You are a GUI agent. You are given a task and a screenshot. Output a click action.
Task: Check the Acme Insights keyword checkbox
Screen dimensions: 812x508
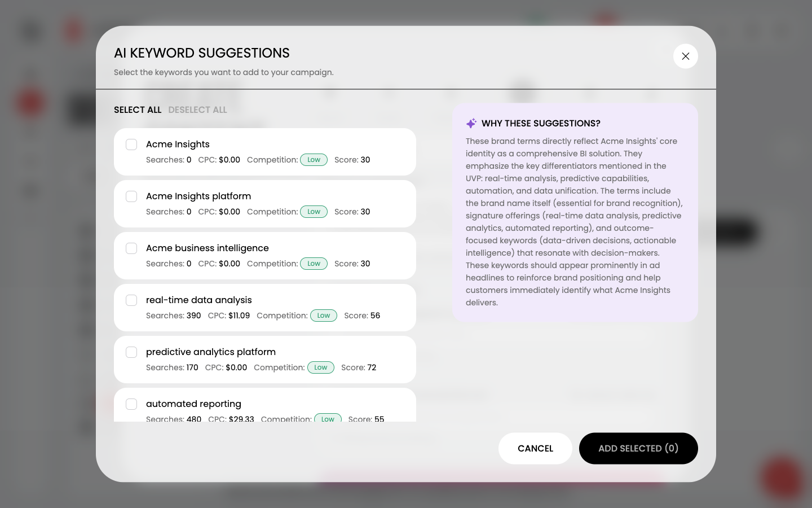[131, 144]
